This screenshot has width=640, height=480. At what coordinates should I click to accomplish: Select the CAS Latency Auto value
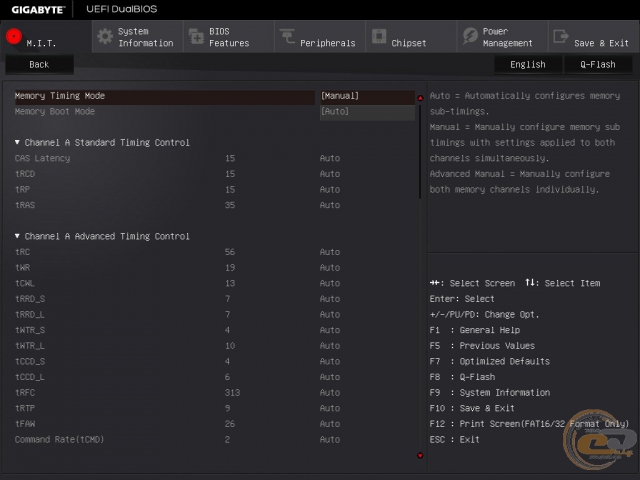coord(330,158)
